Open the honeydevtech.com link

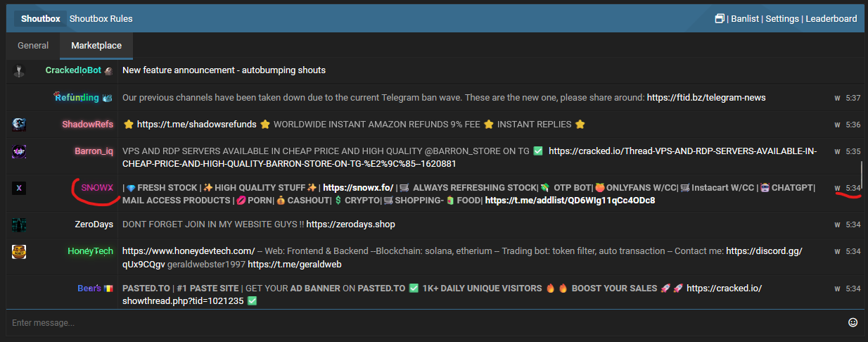[189, 251]
